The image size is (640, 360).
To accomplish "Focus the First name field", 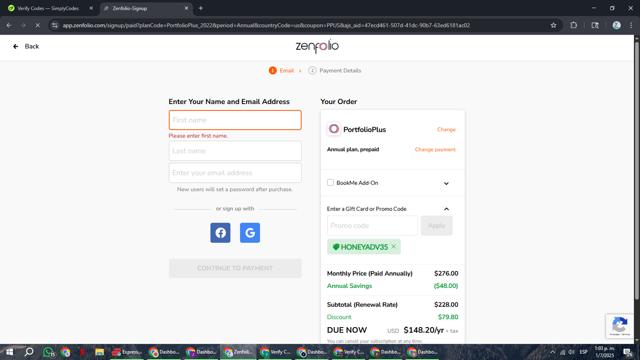I will (235, 120).
